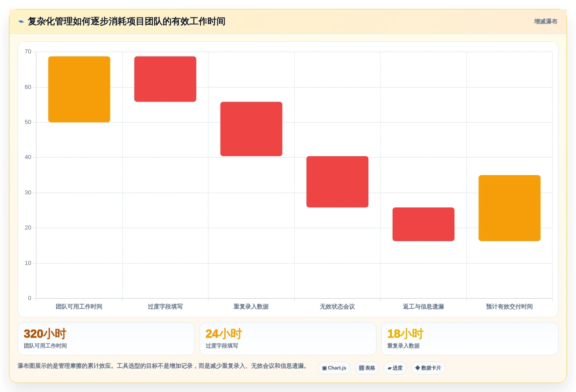
Task: Click the footer description starting 瀑布图展示的是
Action: (x=164, y=366)
